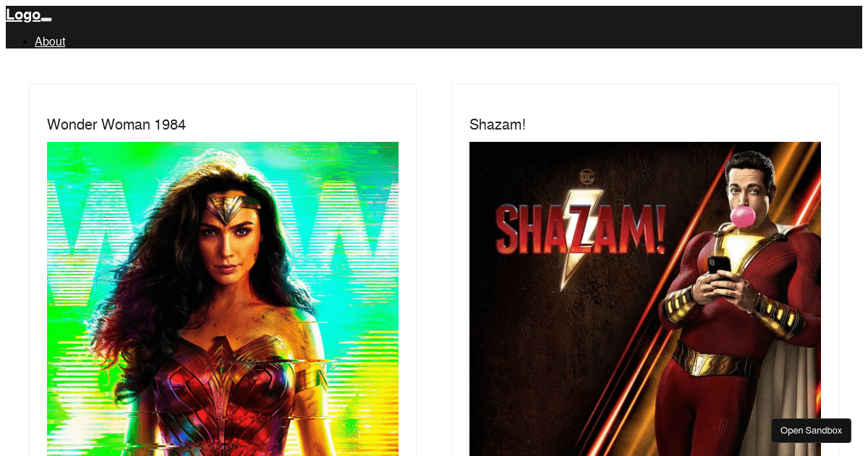The image size is (868, 456).
Task: Select the Shazam! card title
Action: pos(498,124)
